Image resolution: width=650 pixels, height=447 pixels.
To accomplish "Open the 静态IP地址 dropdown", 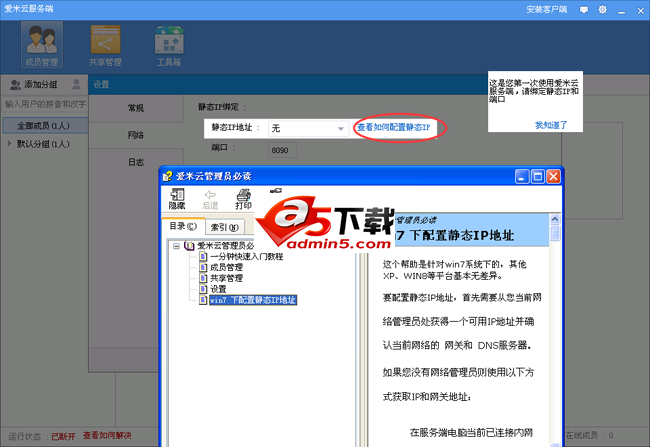I will (308, 129).
